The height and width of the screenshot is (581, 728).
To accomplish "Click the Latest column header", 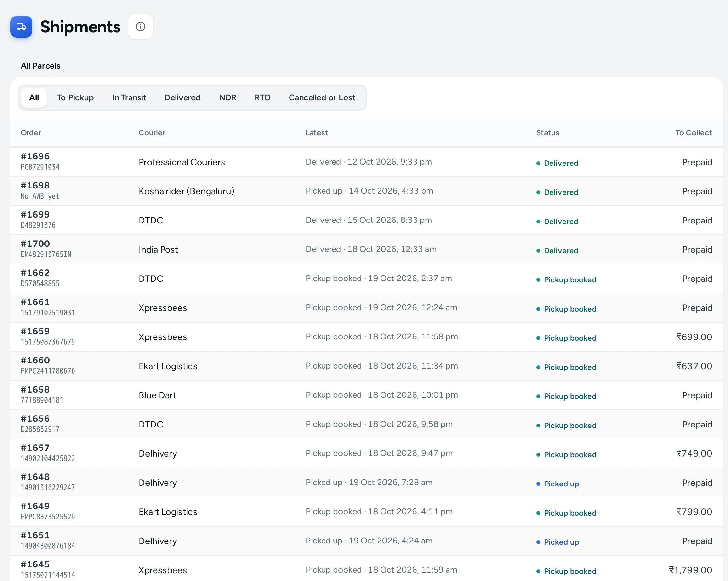I will [x=317, y=133].
